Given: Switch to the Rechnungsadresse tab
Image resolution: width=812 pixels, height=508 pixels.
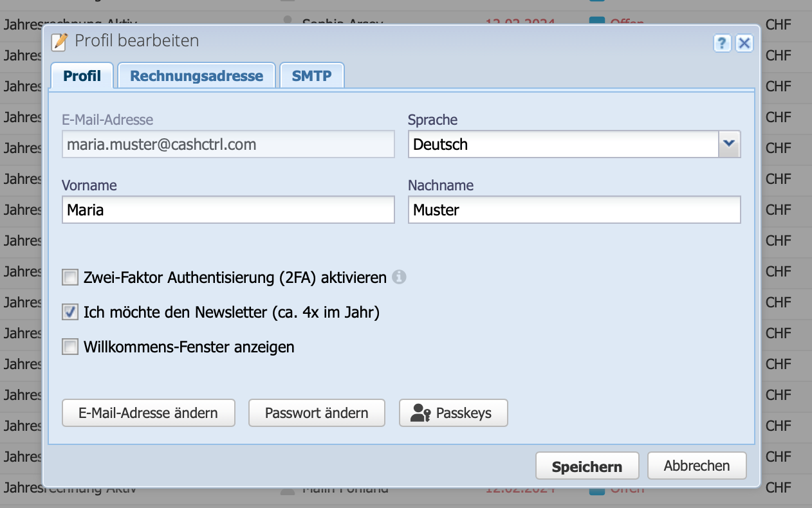Looking at the screenshot, I should pyautogui.click(x=196, y=75).
